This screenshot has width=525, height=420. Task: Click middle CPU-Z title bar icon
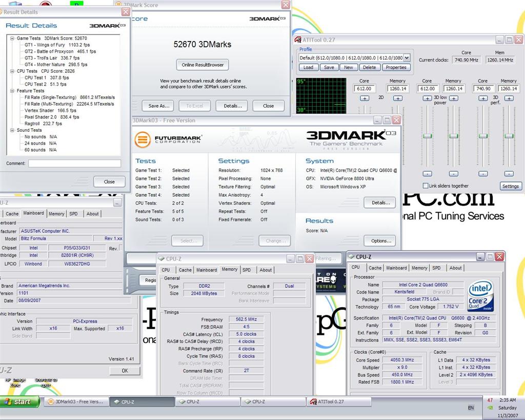tap(161, 258)
